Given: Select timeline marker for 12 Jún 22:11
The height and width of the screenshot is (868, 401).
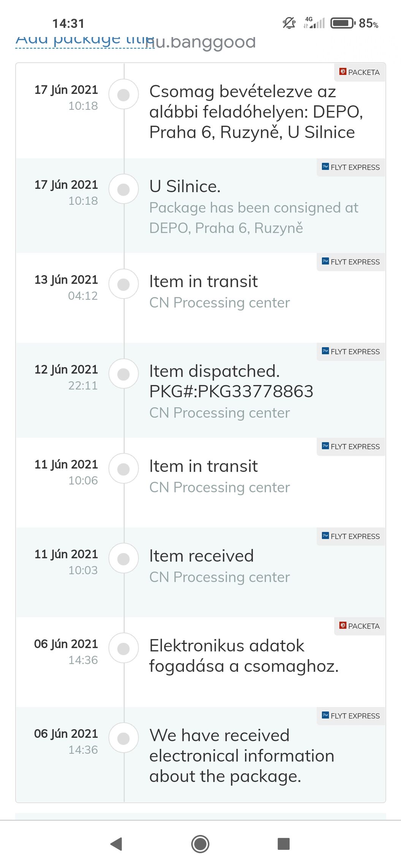Looking at the screenshot, I should (124, 374).
